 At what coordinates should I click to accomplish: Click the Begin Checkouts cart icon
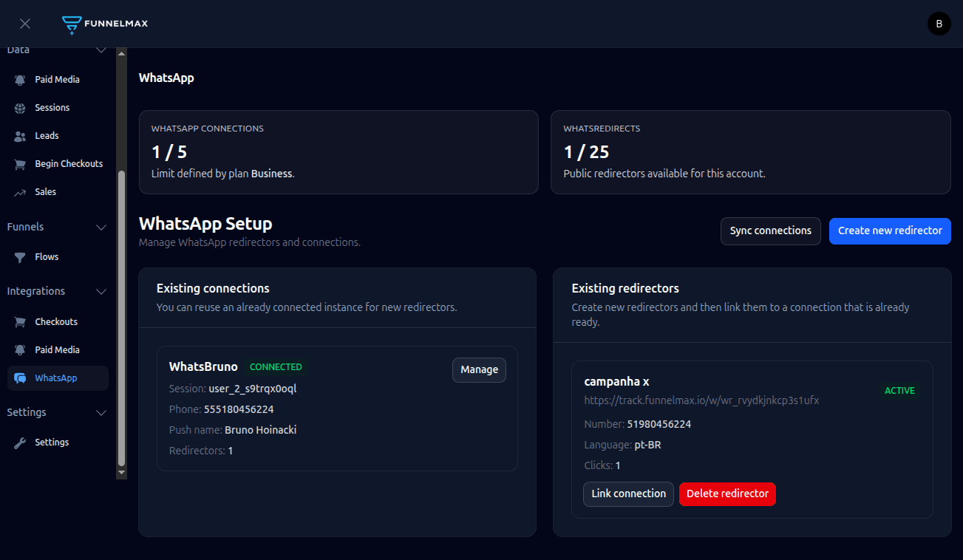coord(20,163)
